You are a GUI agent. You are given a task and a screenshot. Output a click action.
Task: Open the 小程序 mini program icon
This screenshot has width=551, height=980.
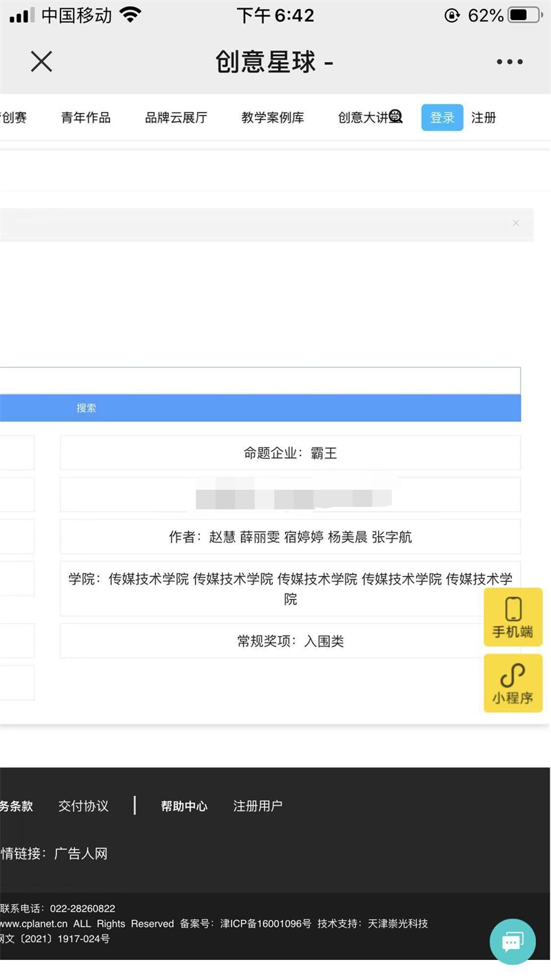click(513, 683)
